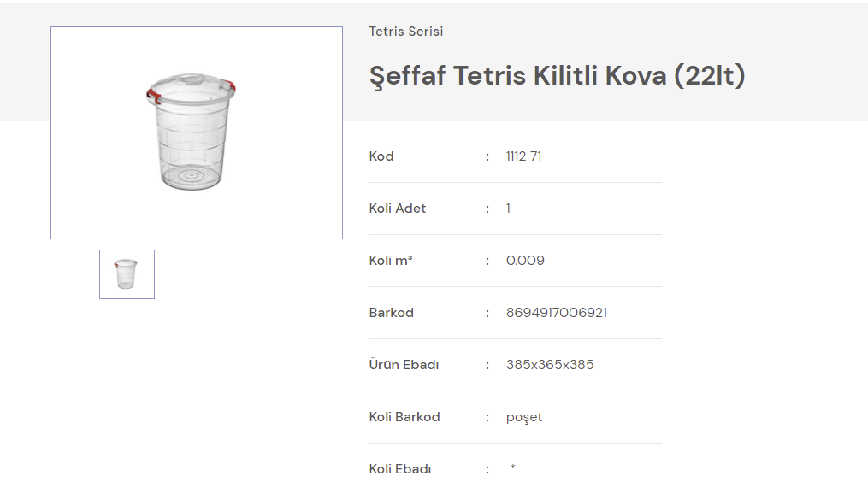The image size is (868, 488).
Task: Select the barcode number 8694917006921
Action: pyautogui.click(x=557, y=313)
